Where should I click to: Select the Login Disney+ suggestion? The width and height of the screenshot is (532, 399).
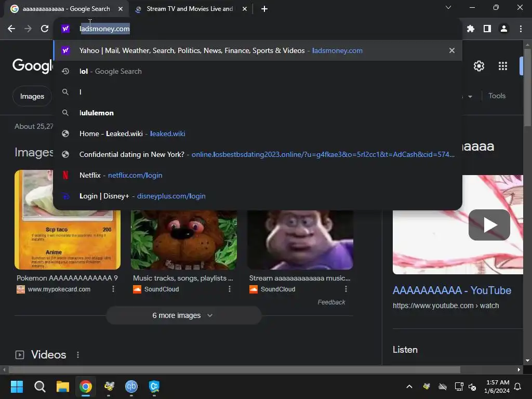tap(258, 196)
